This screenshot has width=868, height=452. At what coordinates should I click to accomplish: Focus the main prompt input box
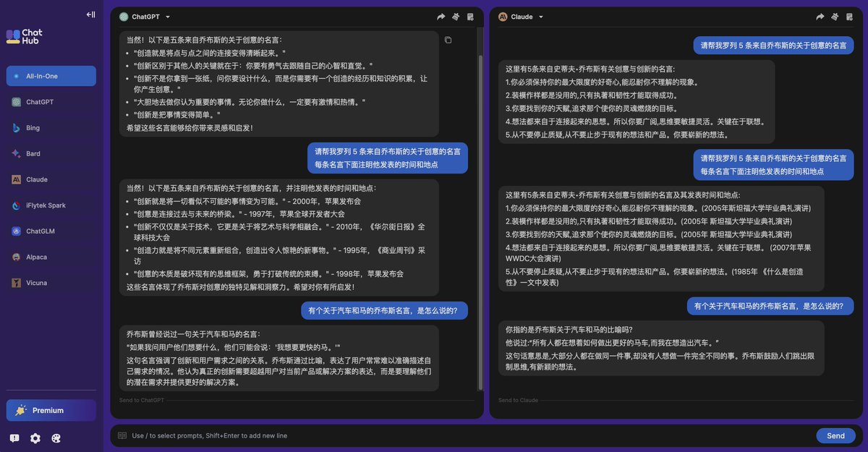(x=470, y=436)
